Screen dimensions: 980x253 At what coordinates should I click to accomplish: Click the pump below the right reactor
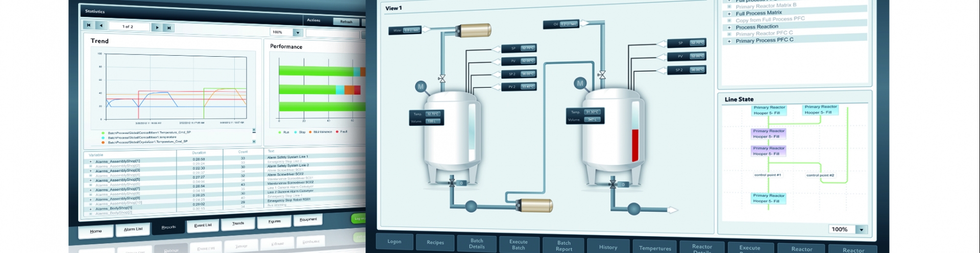[633, 209]
